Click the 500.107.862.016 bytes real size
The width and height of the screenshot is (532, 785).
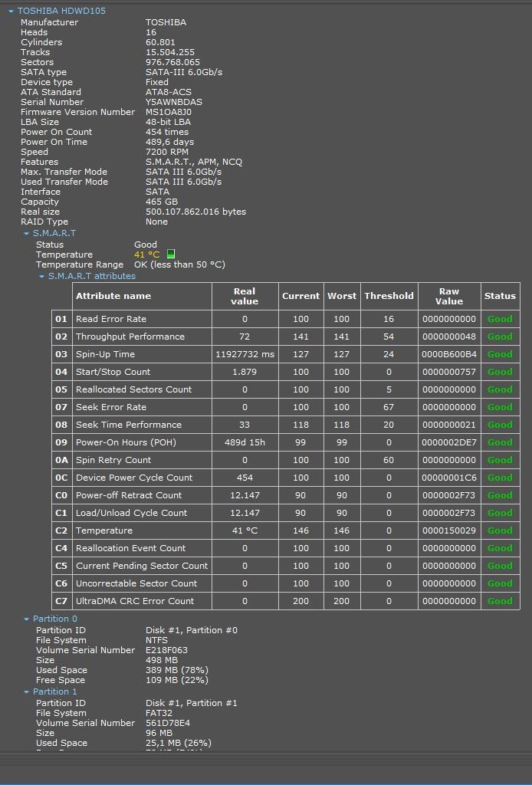[x=195, y=212]
